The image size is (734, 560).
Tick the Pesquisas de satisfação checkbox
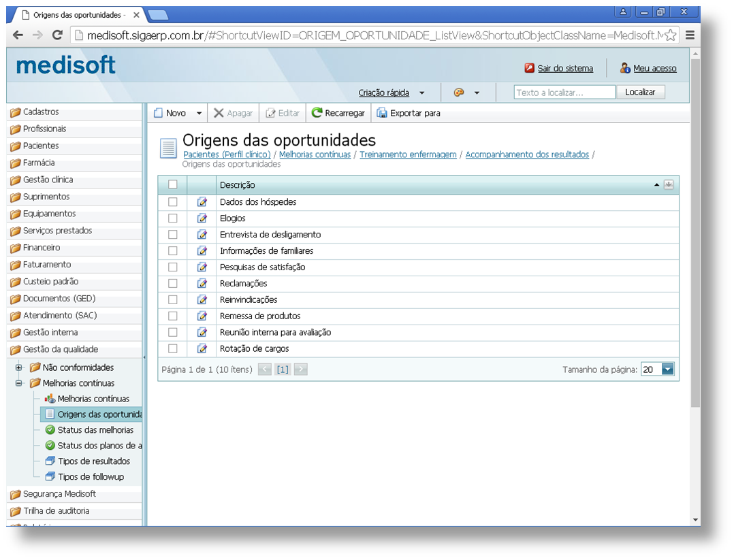point(173,267)
